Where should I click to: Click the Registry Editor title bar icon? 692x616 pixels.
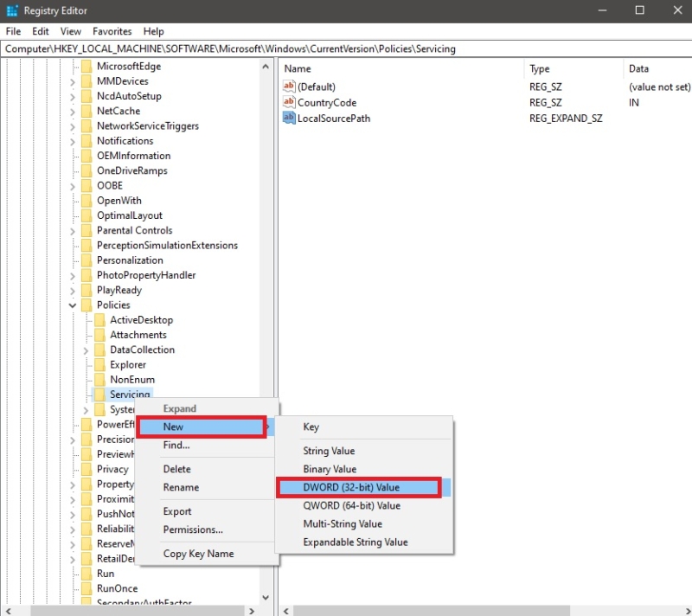pos(11,10)
